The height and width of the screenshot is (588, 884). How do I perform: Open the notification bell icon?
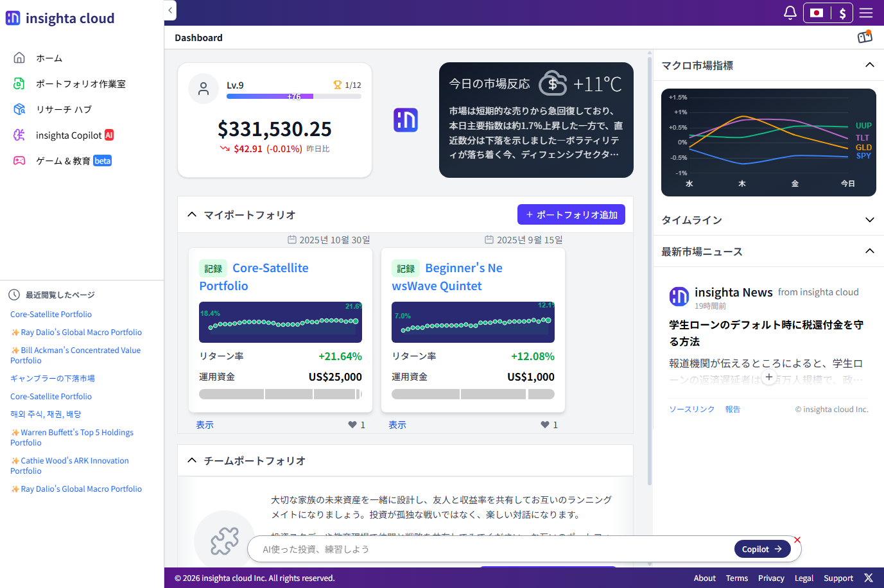(790, 12)
